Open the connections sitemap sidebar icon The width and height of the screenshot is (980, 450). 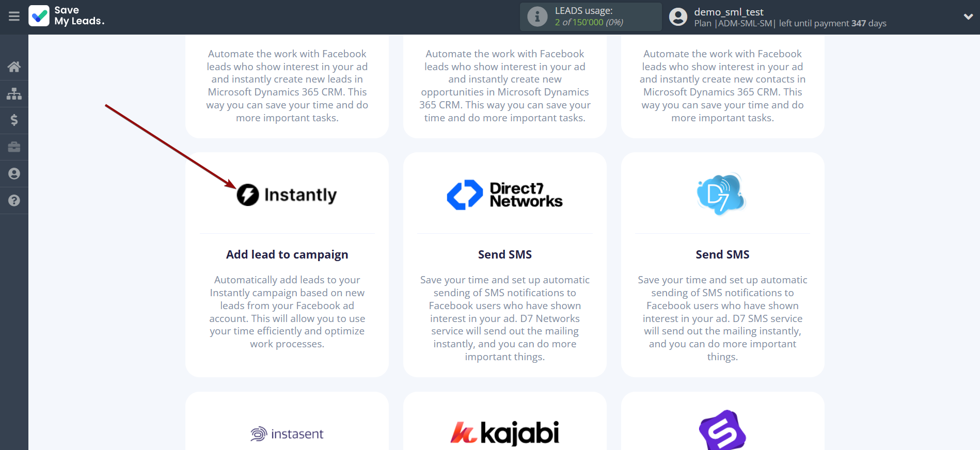coord(14,93)
